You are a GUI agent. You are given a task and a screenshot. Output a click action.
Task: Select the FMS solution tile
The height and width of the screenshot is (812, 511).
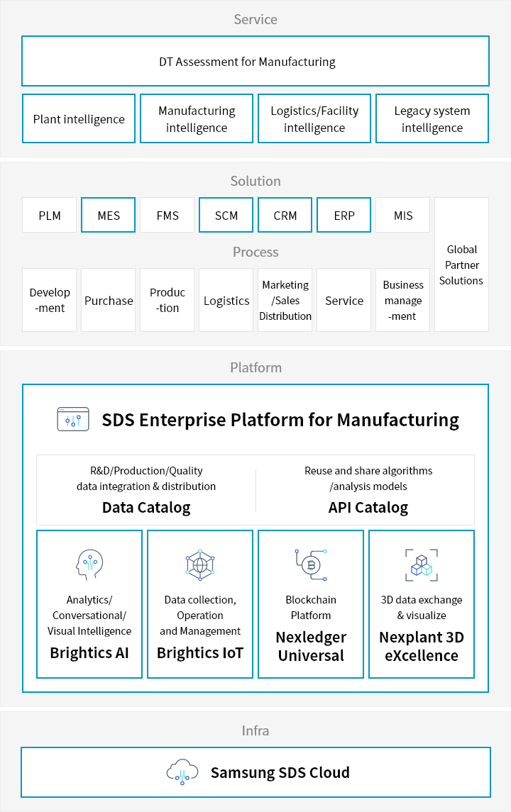tap(167, 215)
